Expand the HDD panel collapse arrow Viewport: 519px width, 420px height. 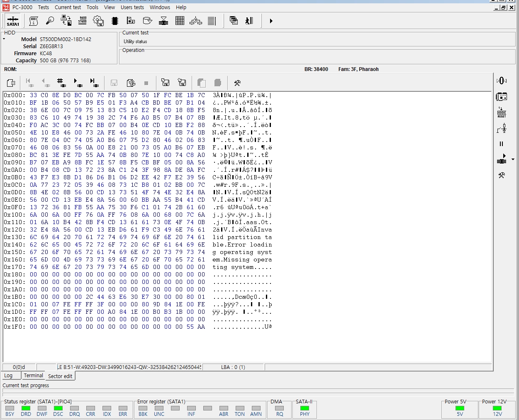coord(4,39)
